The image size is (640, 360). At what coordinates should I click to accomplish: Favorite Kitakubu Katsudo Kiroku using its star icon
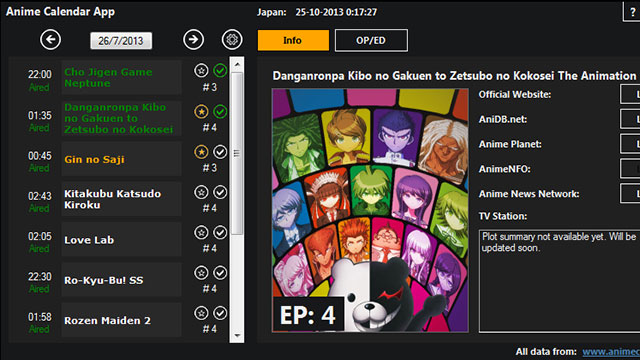201,192
